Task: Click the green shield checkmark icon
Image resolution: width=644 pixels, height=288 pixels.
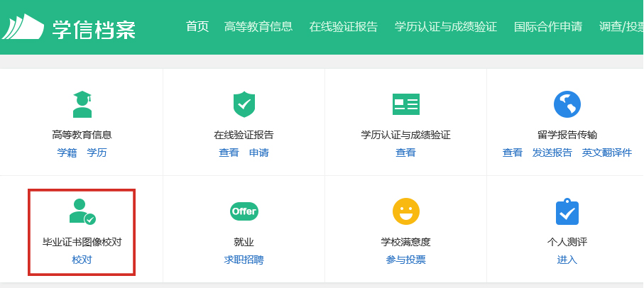Action: 244,104
